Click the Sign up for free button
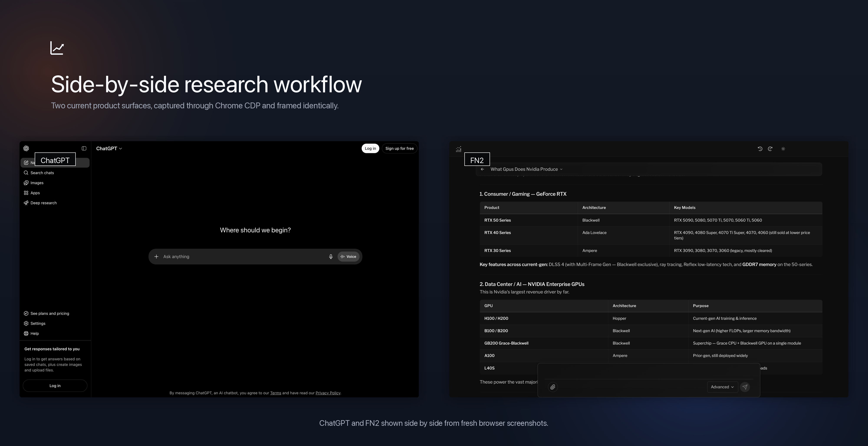This screenshot has width=868, height=446. 399,149
